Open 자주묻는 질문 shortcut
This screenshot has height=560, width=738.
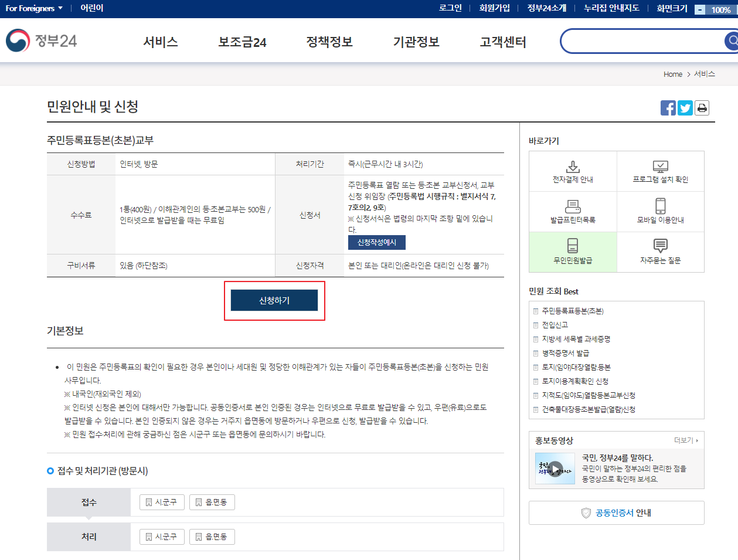(x=661, y=252)
